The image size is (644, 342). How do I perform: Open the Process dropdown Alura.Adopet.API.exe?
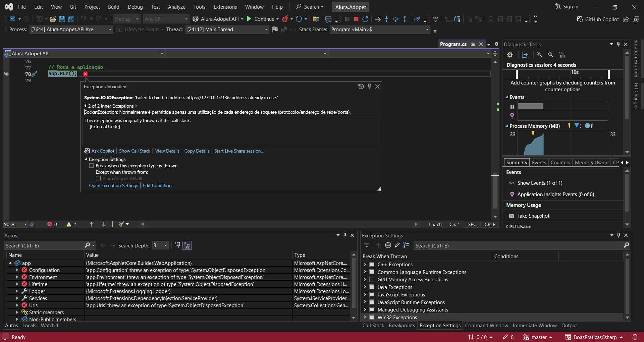pos(71,30)
